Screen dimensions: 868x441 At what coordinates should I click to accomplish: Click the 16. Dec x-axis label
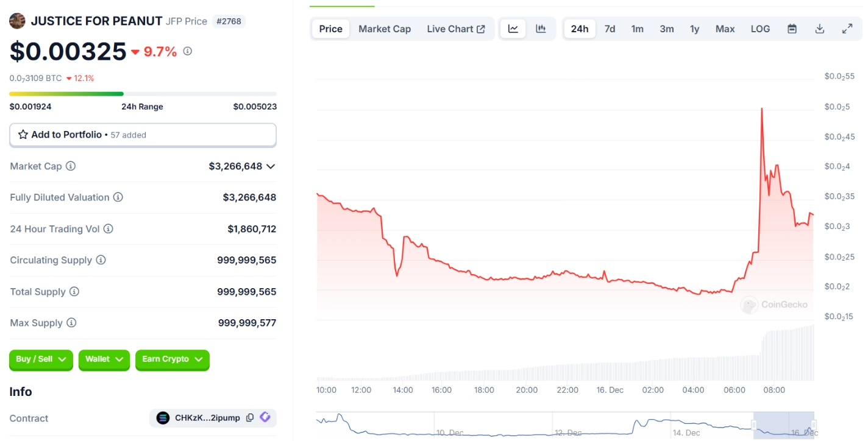tap(609, 390)
